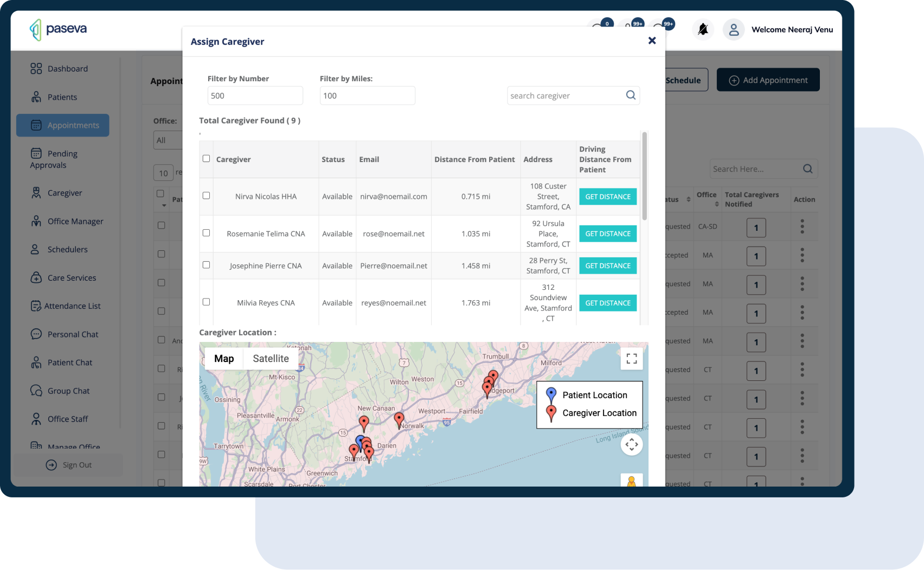Open Dashboard from sidebar
This screenshot has width=924, height=570.
(59, 69)
